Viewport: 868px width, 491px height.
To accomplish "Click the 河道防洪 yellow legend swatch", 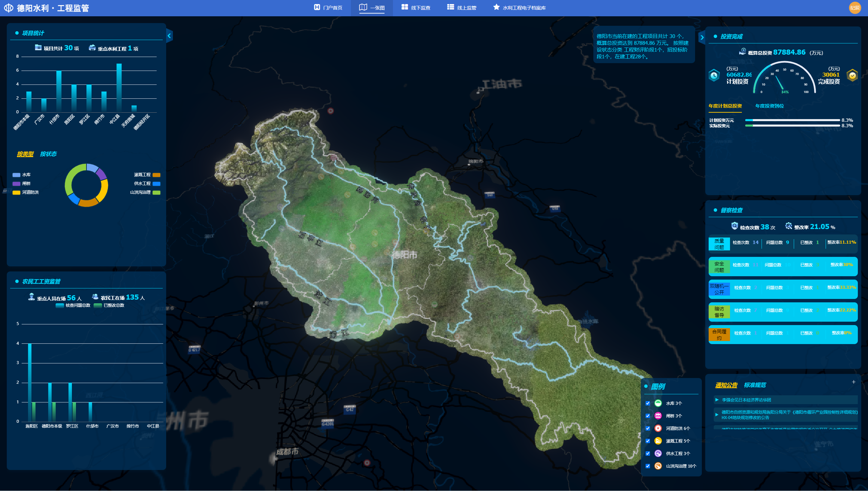I will (x=16, y=192).
